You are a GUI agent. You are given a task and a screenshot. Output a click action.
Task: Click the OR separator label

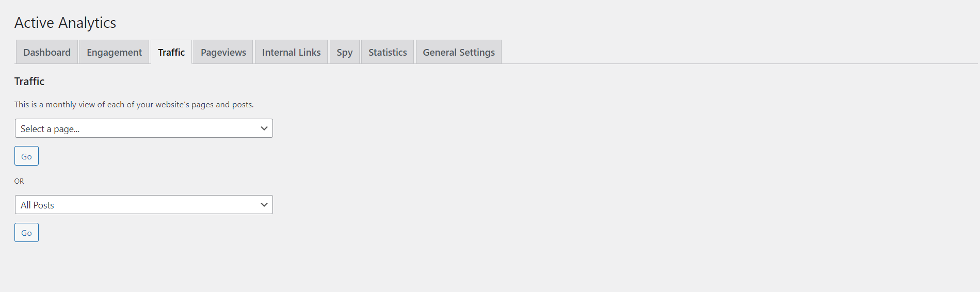pos(19,181)
